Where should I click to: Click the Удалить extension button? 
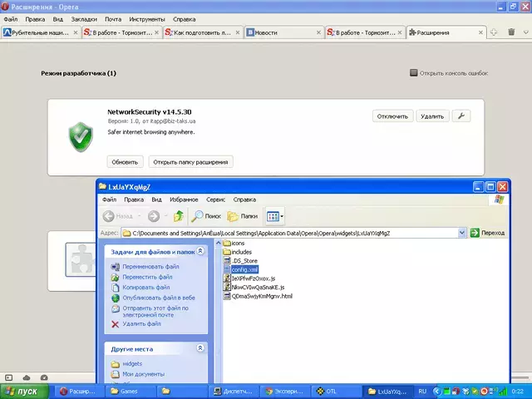(432, 116)
